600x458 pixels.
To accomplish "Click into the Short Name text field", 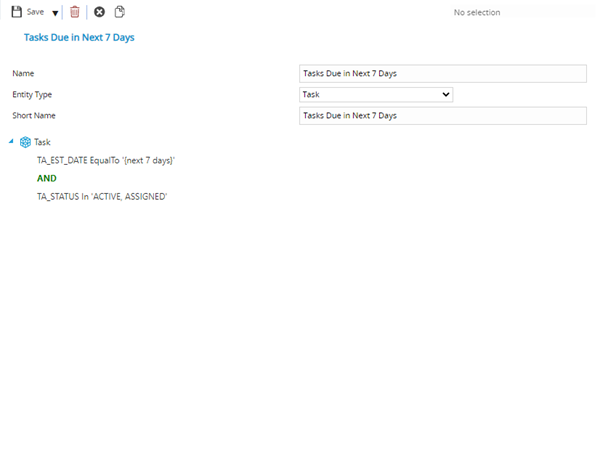I will point(442,115).
